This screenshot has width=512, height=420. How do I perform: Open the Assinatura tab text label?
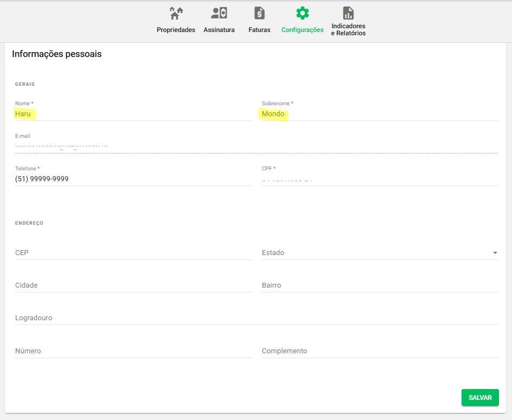pos(219,30)
